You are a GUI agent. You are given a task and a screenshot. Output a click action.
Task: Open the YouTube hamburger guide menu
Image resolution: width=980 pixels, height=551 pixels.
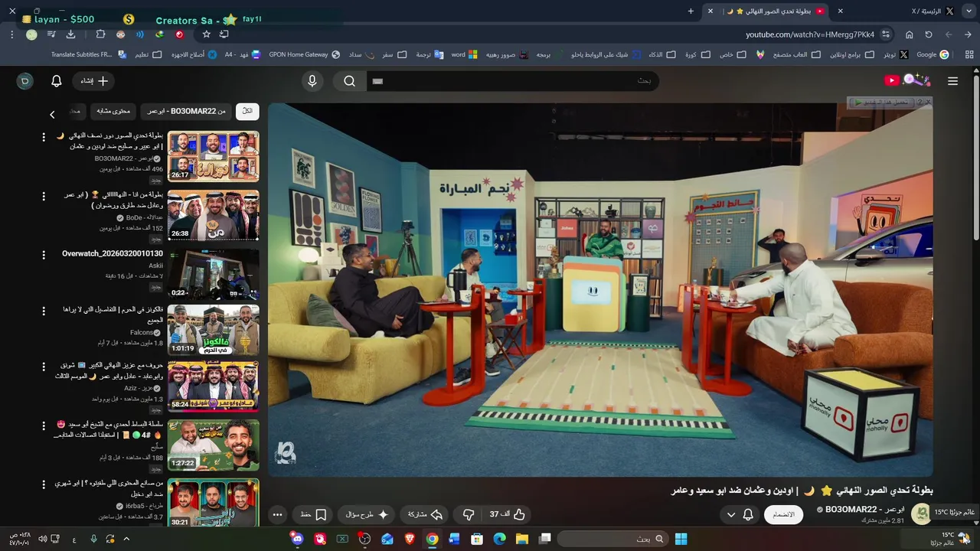point(952,81)
